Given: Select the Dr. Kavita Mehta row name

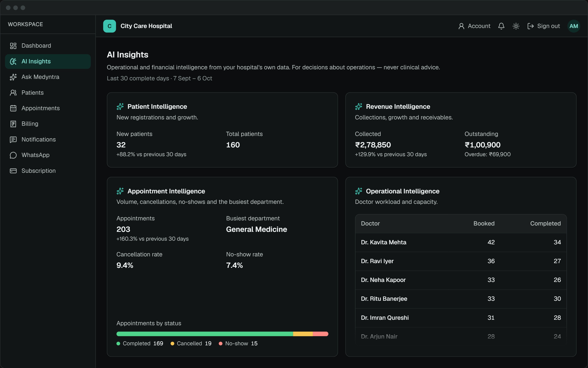Looking at the screenshot, I should click(384, 242).
